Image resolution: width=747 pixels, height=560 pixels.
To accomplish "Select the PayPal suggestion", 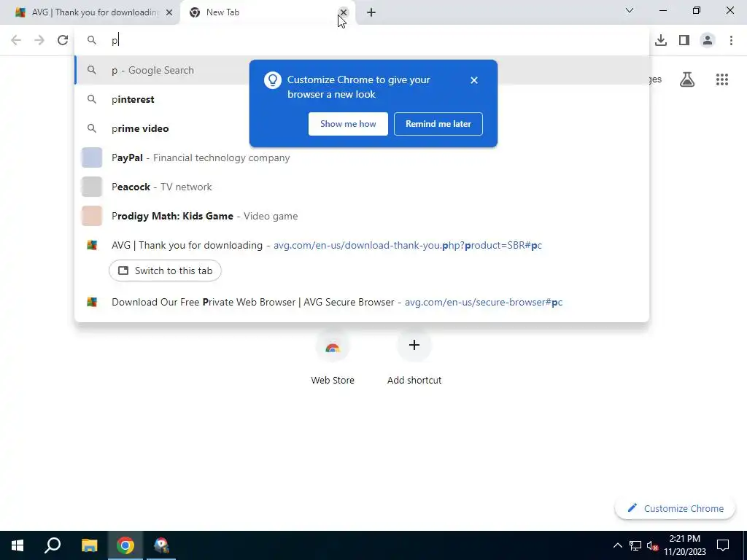I will coord(362,157).
